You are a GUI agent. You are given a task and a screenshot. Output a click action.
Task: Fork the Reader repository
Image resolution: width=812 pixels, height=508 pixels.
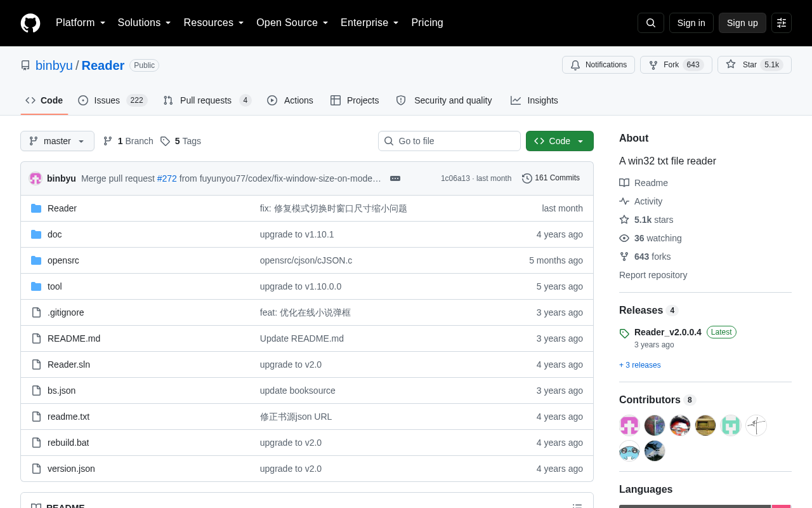[676, 65]
